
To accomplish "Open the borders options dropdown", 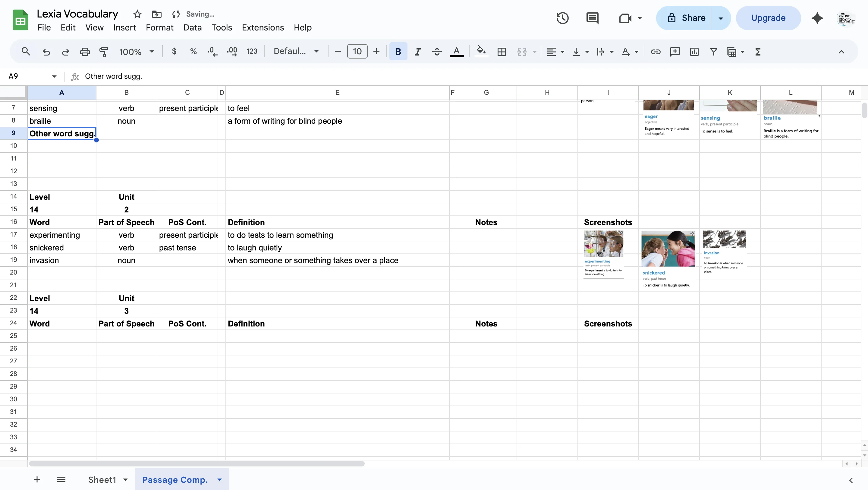I will [x=502, y=52].
